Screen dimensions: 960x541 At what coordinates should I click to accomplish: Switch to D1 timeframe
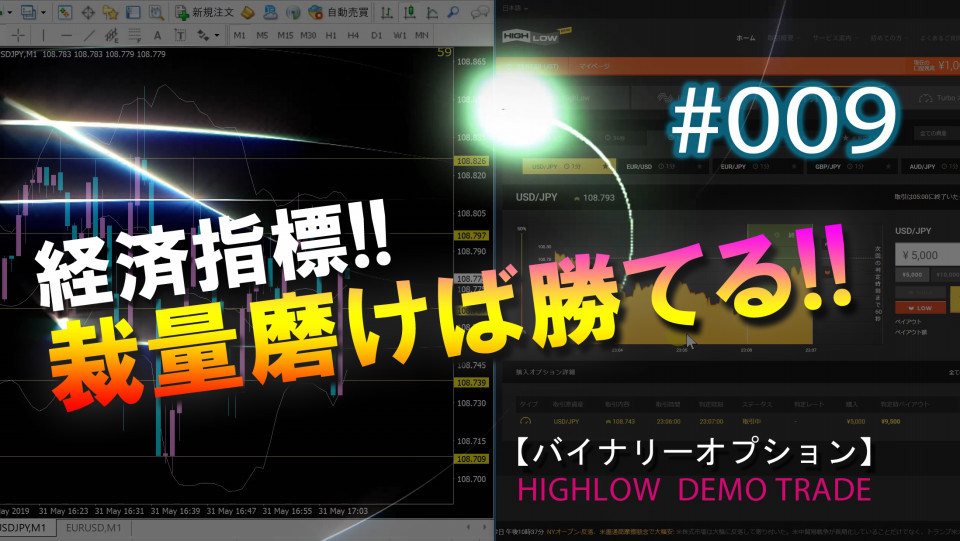coord(377,35)
